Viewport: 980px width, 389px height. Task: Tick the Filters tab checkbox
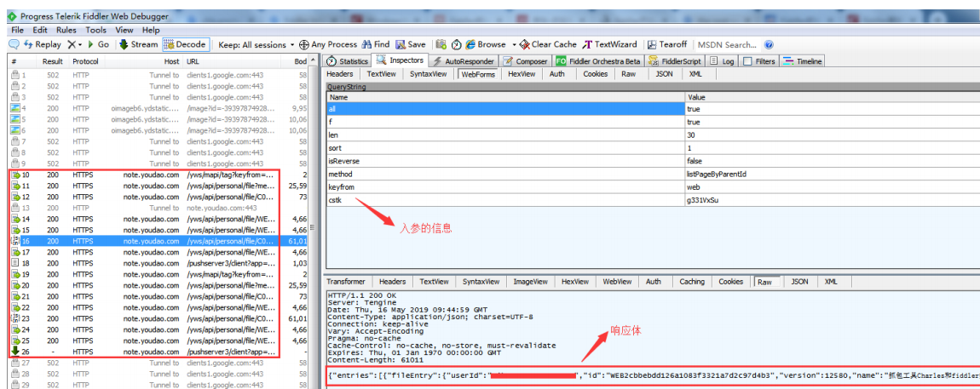pos(747,61)
